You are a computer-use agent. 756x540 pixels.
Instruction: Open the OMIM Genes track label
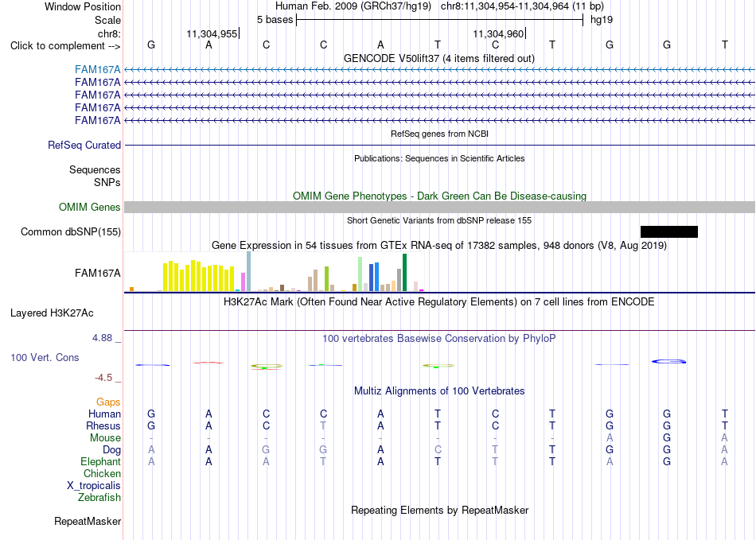(x=90, y=207)
